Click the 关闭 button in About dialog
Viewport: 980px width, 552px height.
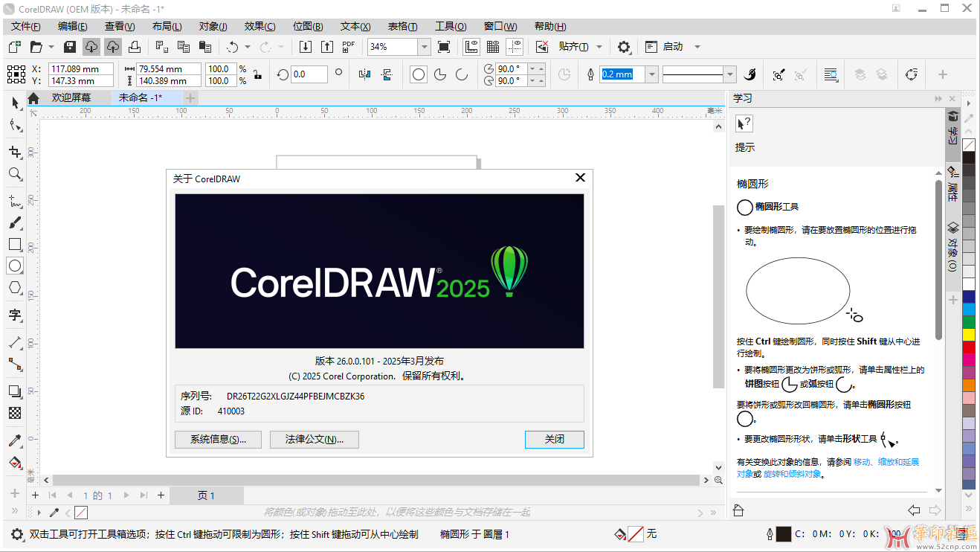pyautogui.click(x=555, y=440)
